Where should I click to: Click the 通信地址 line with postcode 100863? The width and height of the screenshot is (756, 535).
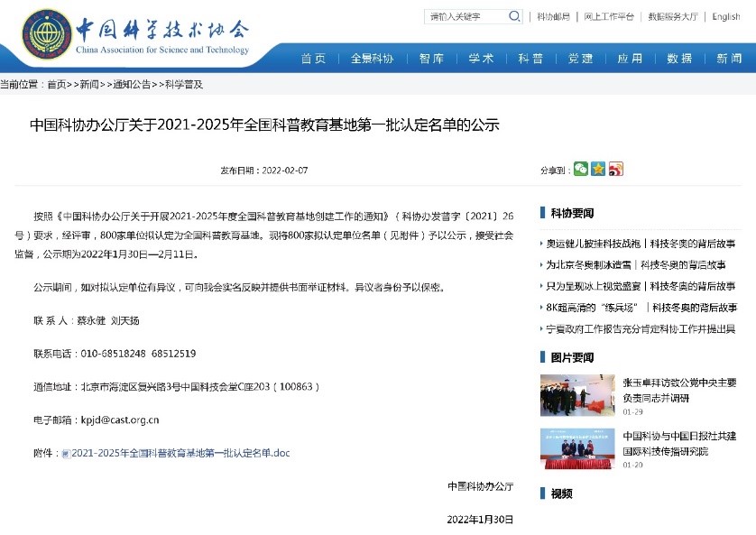coord(177,386)
